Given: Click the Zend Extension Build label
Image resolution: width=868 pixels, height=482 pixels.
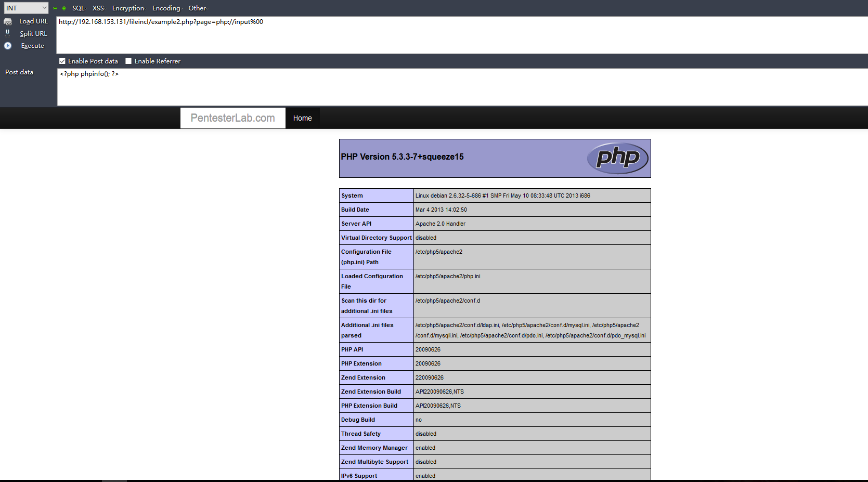Looking at the screenshot, I should coord(371,392).
